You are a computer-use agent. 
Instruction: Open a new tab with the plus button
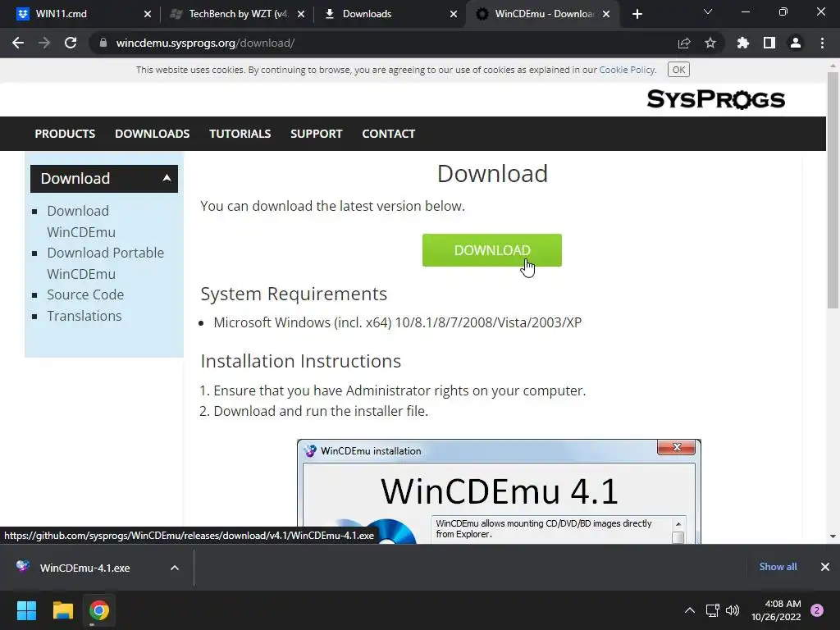pyautogui.click(x=637, y=14)
